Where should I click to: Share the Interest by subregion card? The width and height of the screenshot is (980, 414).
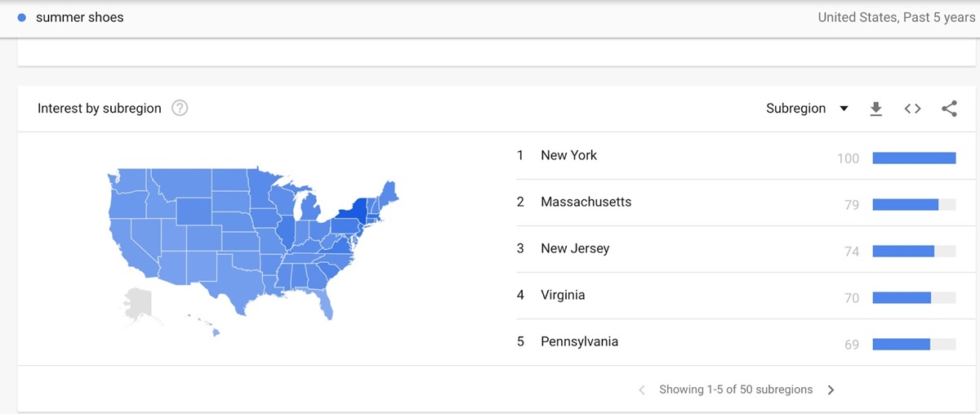pos(949,109)
